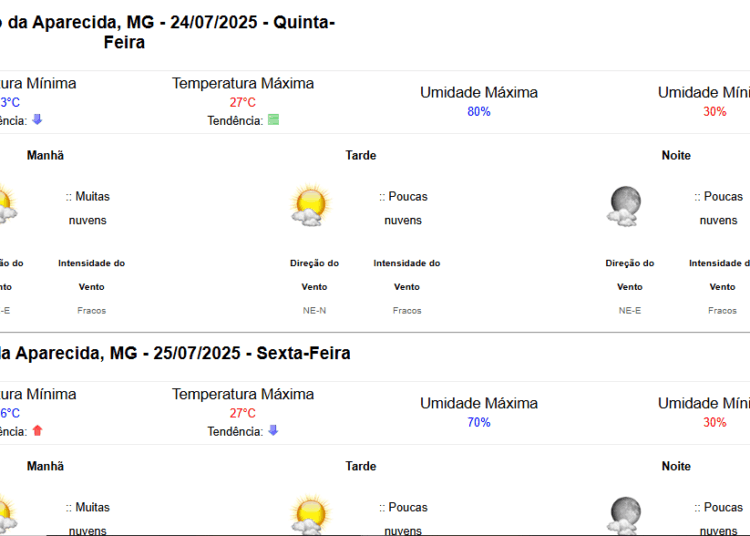Click the 24/07 afternoon sun-with-clouds icon

(x=310, y=205)
